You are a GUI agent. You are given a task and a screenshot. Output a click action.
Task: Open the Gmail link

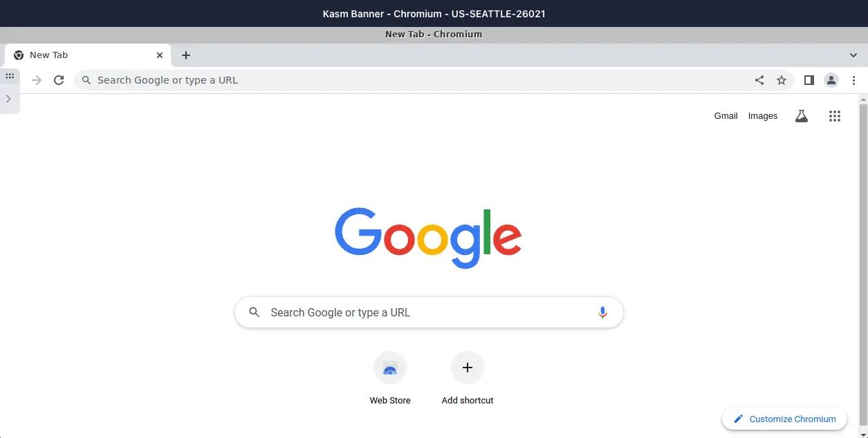click(726, 116)
